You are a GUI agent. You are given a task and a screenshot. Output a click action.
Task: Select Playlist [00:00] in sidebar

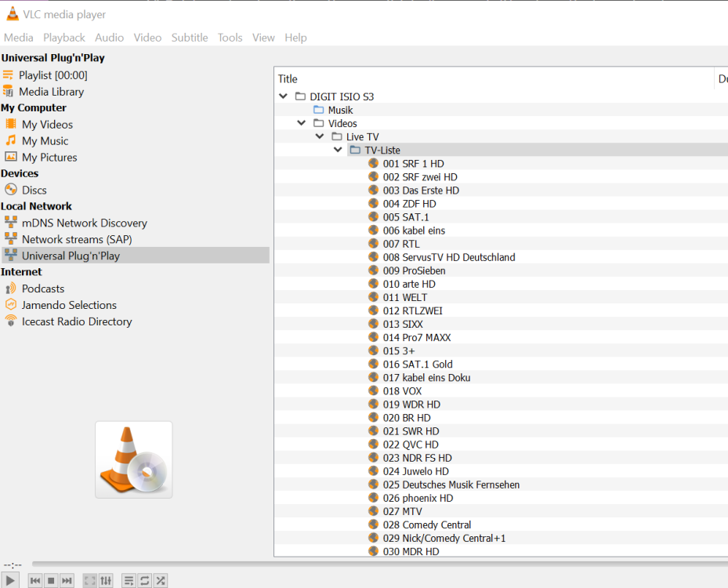click(53, 75)
